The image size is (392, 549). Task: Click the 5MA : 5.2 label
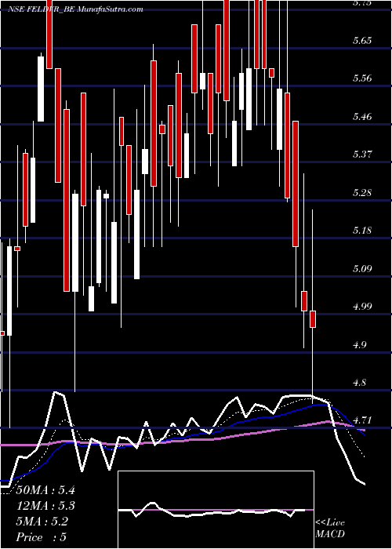[x=42, y=521]
